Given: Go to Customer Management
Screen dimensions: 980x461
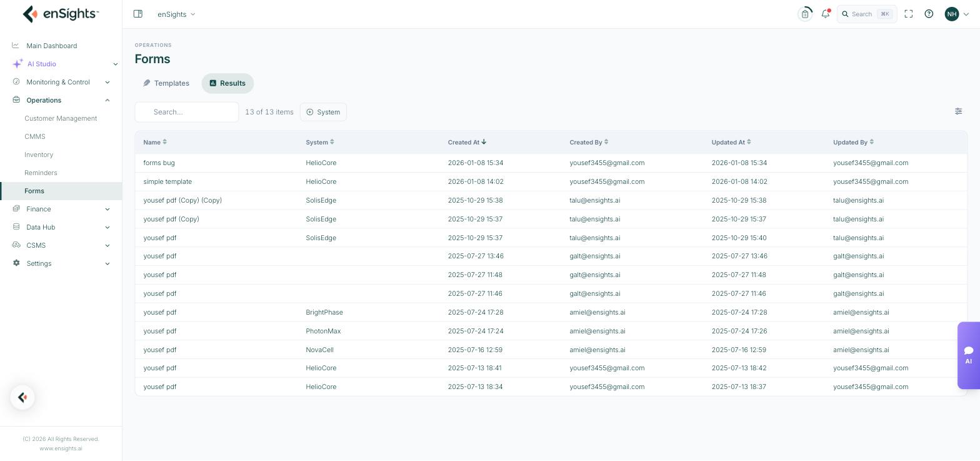Looking at the screenshot, I should point(61,118).
